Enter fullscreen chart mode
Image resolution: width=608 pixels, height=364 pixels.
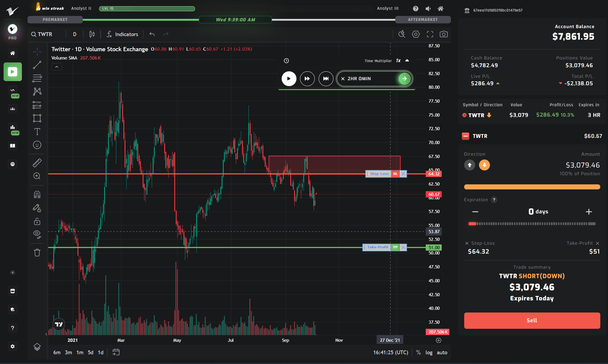point(430,34)
